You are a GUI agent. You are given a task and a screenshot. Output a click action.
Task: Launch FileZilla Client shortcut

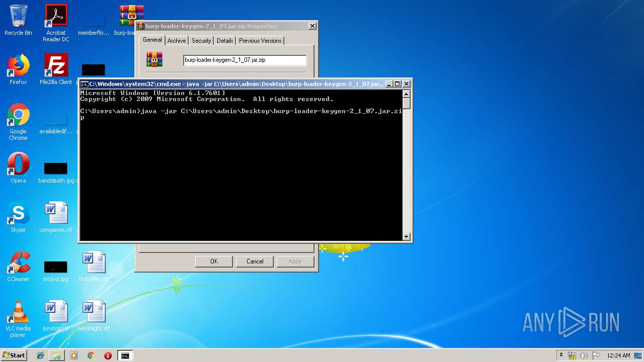[x=56, y=69]
